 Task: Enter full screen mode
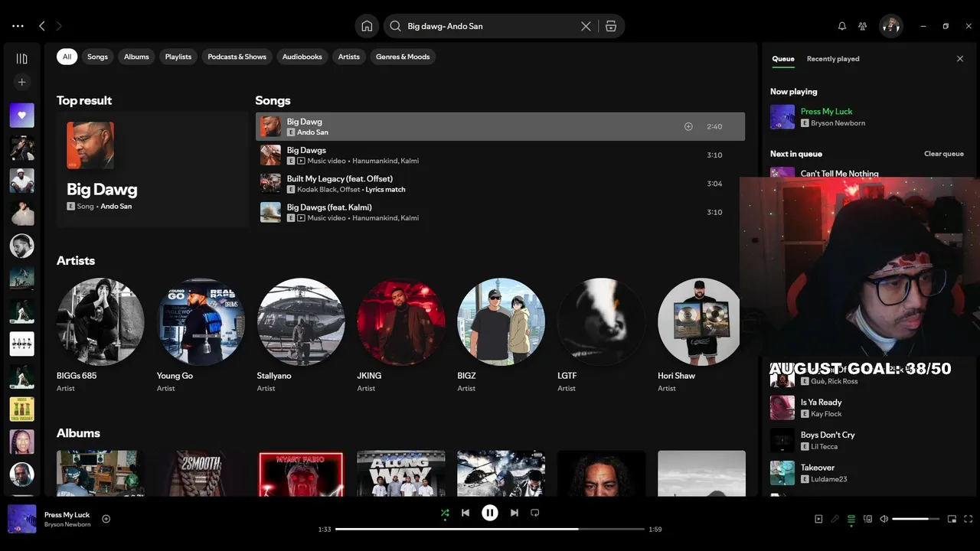click(969, 519)
